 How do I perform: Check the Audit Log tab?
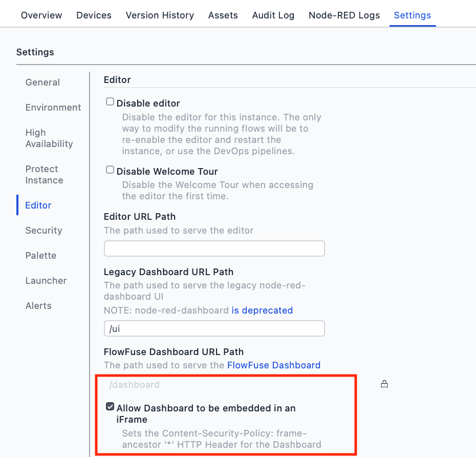pos(273,15)
